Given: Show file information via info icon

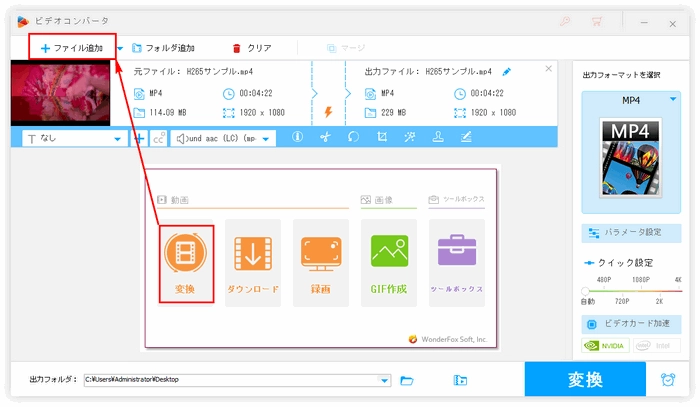Looking at the screenshot, I should click(x=297, y=138).
